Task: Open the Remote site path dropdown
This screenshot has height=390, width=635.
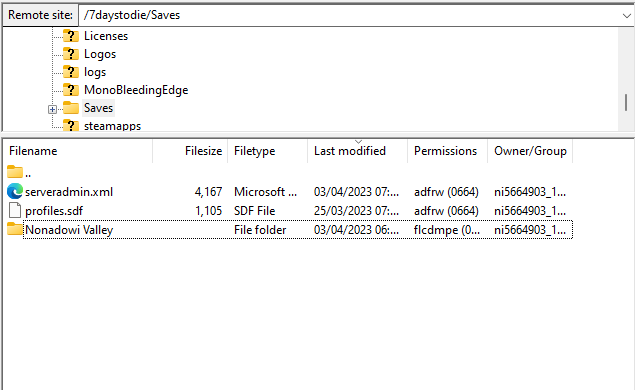Action: point(626,16)
